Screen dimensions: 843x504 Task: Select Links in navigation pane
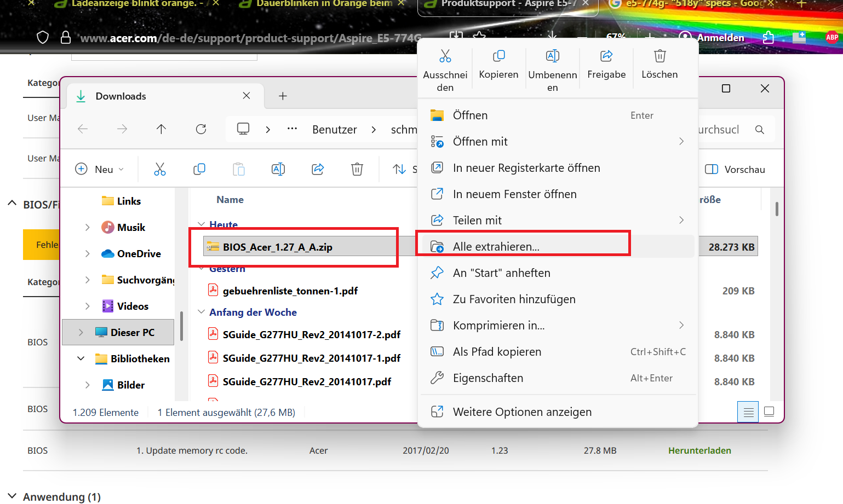pyautogui.click(x=129, y=201)
